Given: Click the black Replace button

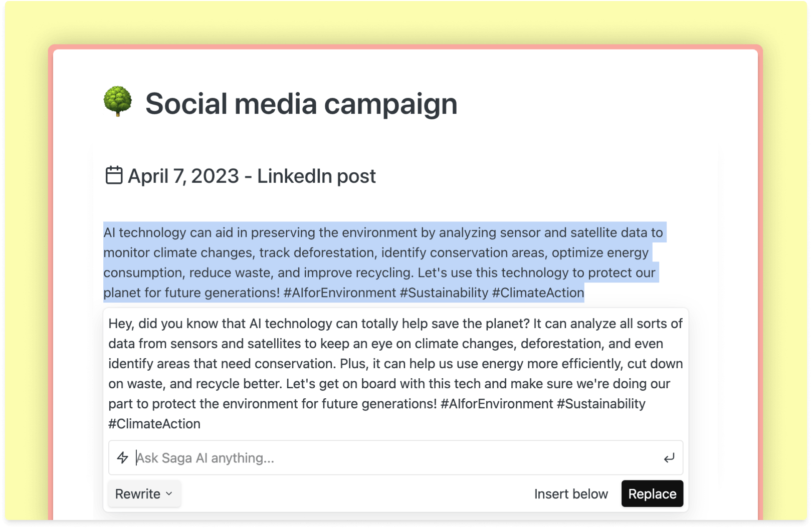Looking at the screenshot, I should point(652,494).
